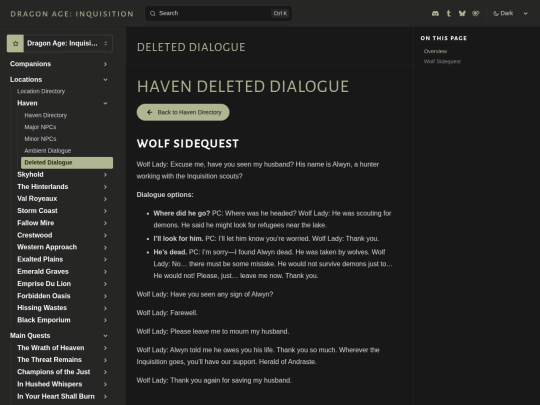Click the ON THIS PAGE heading
The image size is (540, 405).
(444, 38)
